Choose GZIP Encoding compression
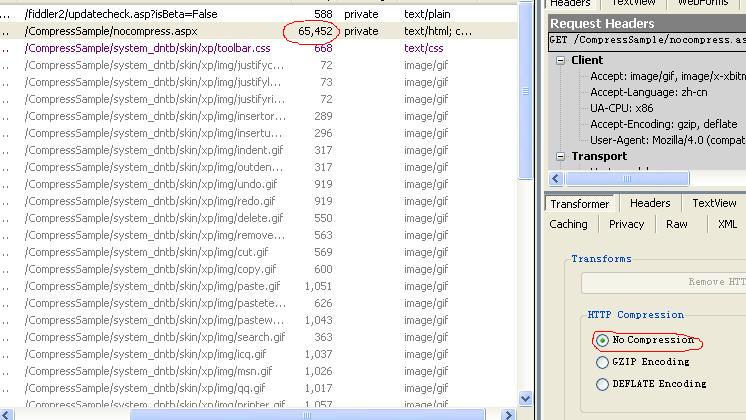The height and width of the screenshot is (420, 746). pyautogui.click(x=602, y=362)
